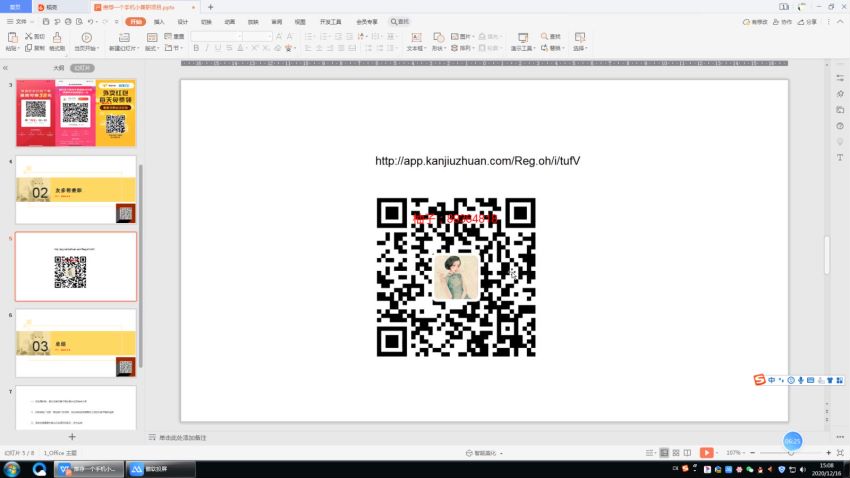
Task: Open a new document tab with plus
Action: click(x=210, y=7)
